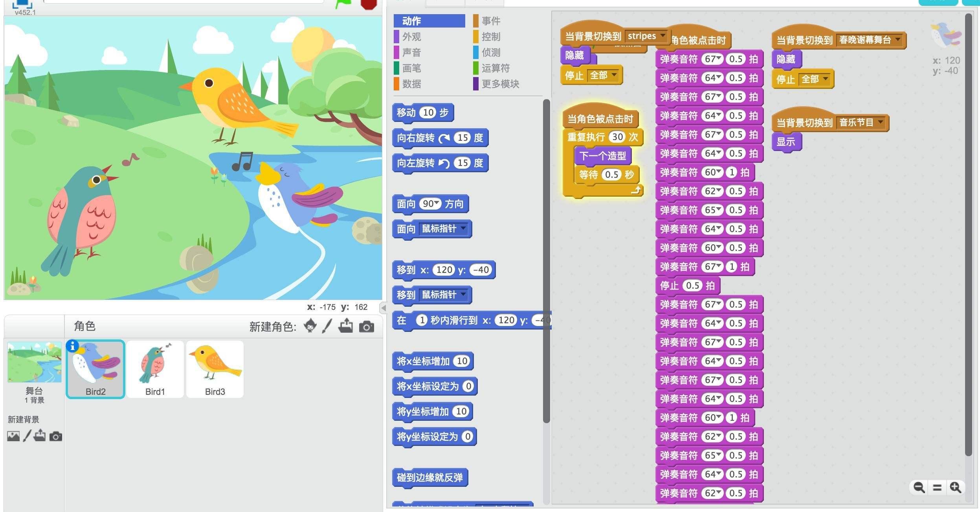Take new sprite photo with camera icon
This screenshot has height=512, width=980.
(366, 326)
